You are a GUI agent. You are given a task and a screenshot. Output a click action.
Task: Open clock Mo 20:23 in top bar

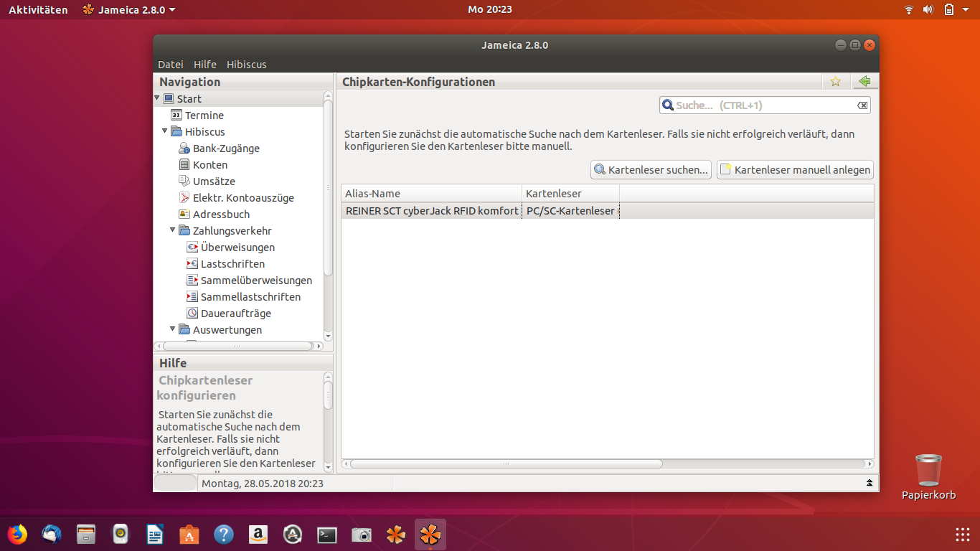(490, 9)
